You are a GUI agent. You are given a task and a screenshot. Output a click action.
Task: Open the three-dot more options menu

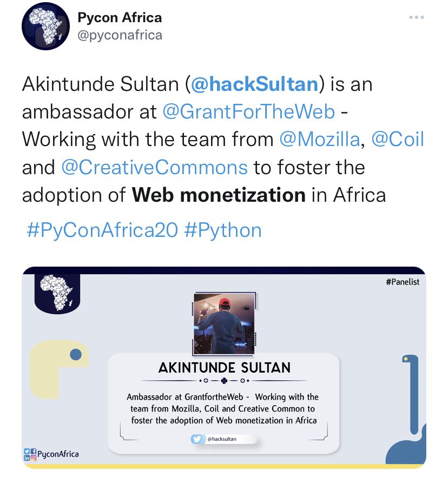(416, 18)
